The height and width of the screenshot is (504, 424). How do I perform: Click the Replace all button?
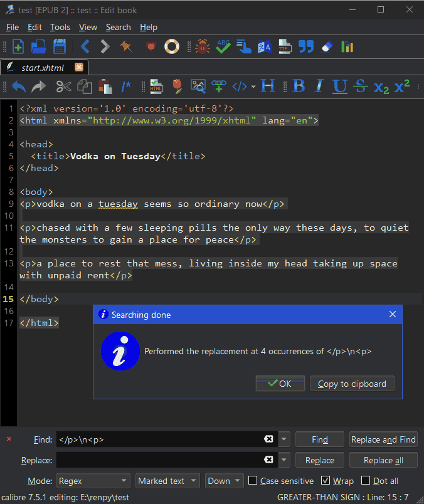click(x=383, y=460)
